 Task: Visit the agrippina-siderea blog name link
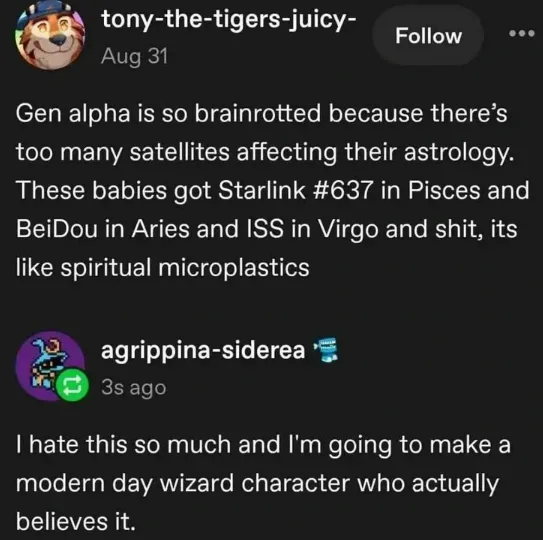click(203, 350)
